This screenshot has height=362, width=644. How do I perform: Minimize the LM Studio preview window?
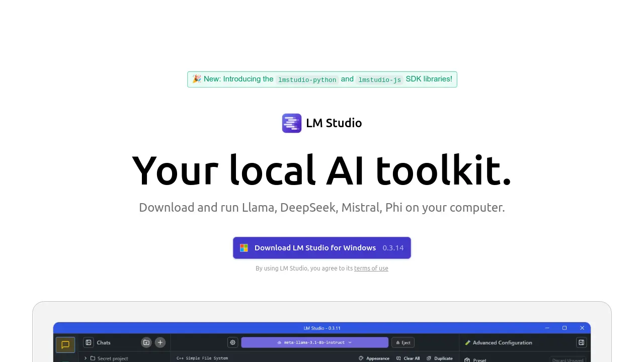pos(547,328)
